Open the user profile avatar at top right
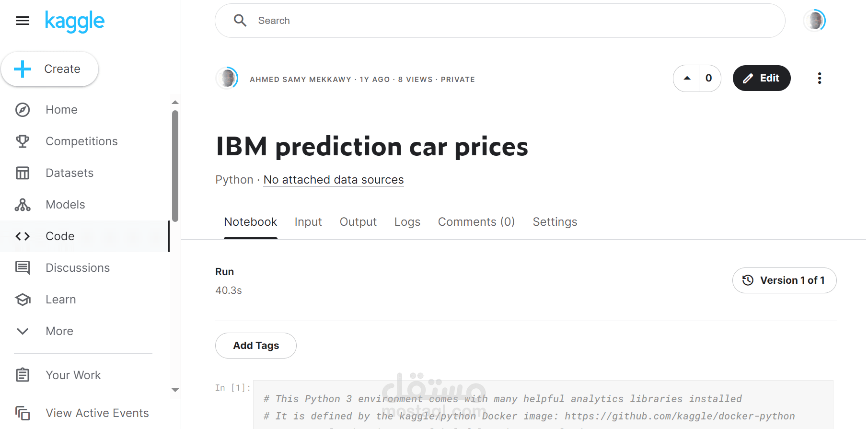 click(x=814, y=21)
